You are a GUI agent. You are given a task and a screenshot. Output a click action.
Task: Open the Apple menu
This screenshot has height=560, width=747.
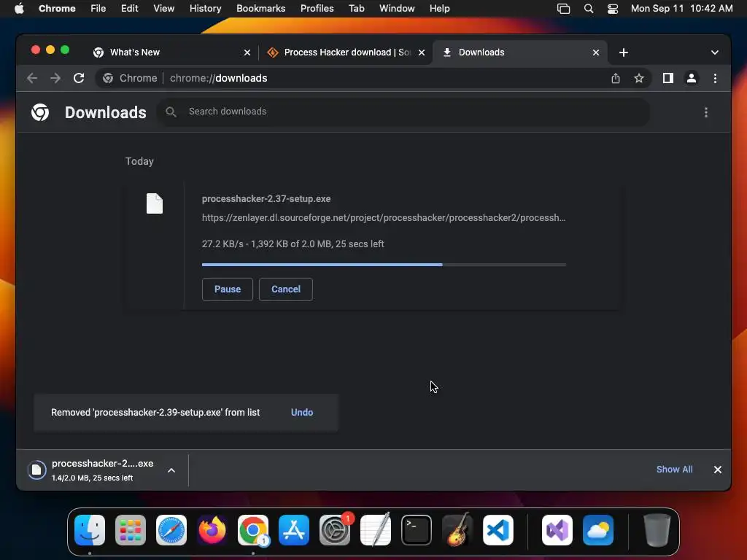pyautogui.click(x=19, y=9)
